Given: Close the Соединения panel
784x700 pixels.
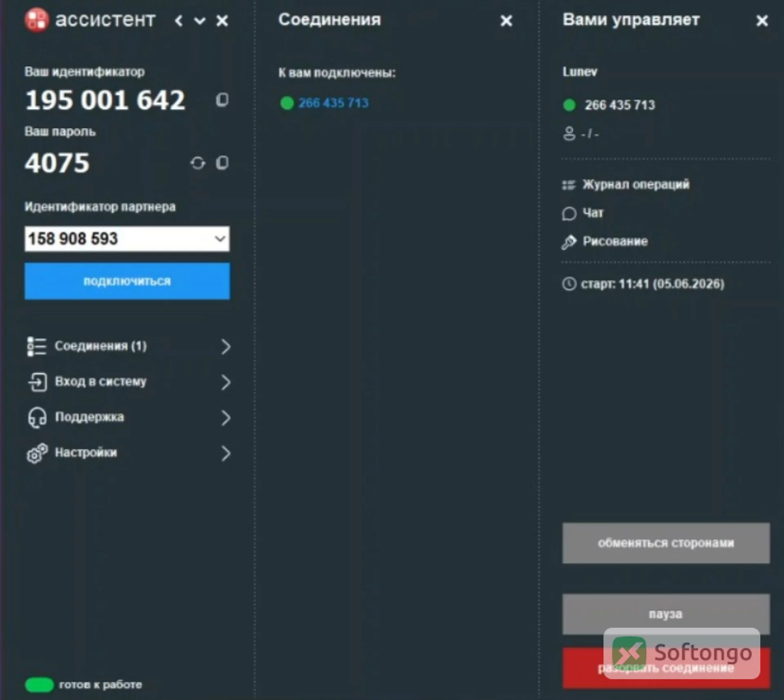Looking at the screenshot, I should click(506, 20).
